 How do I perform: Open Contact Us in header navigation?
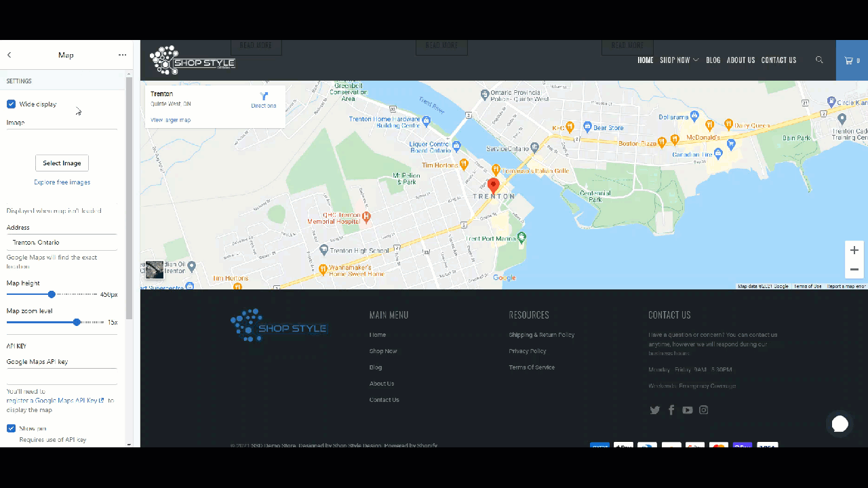(778, 60)
